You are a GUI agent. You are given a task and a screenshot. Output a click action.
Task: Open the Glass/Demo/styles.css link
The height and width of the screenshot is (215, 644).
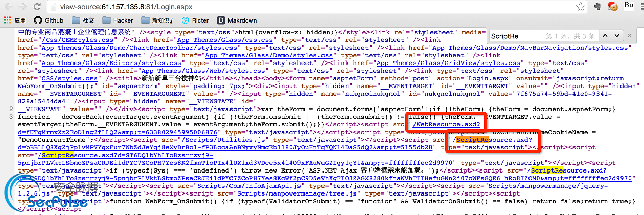pos(269,55)
